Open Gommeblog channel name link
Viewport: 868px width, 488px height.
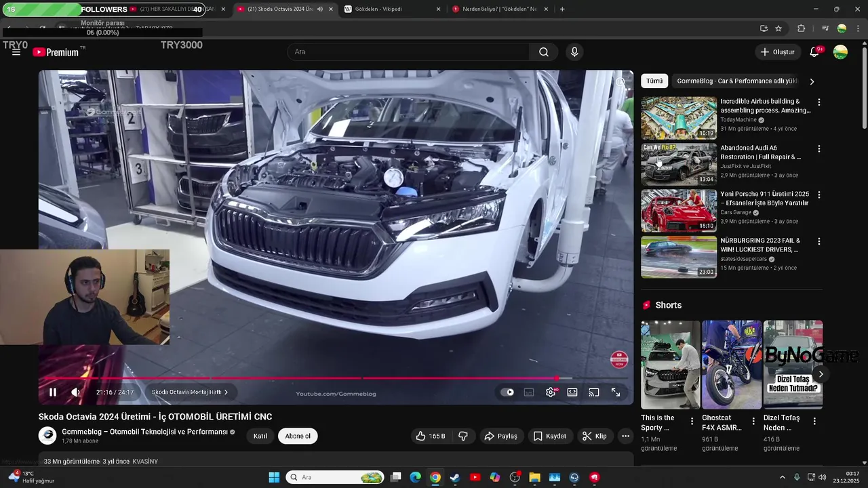[x=144, y=432]
